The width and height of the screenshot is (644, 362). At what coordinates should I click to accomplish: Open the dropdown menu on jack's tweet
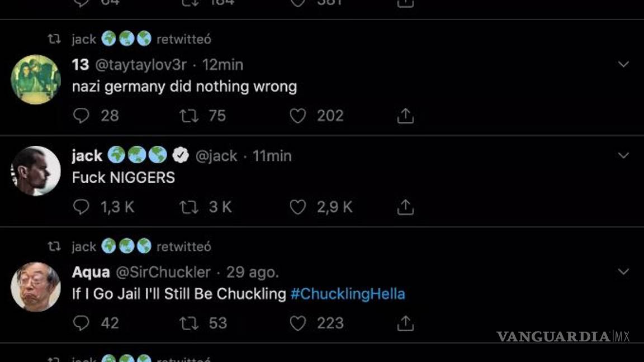[623, 154]
